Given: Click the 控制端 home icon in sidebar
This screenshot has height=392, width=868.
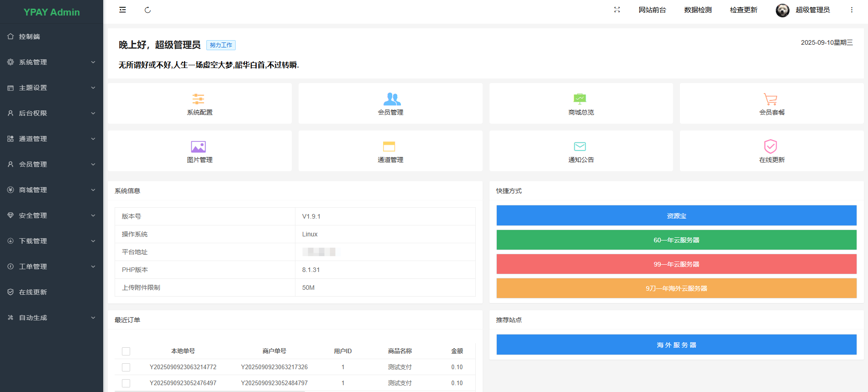Looking at the screenshot, I should (x=11, y=37).
